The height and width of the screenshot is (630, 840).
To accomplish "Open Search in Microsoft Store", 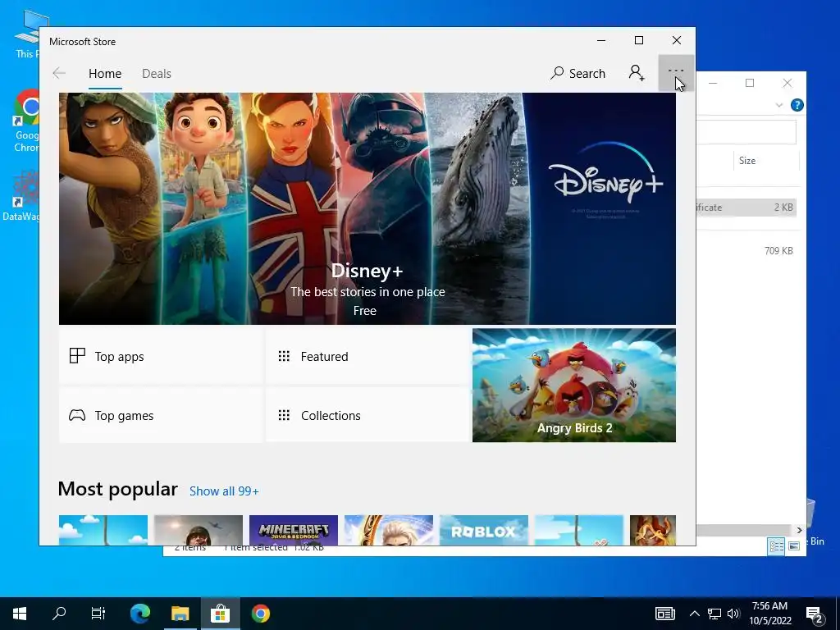I will [578, 73].
